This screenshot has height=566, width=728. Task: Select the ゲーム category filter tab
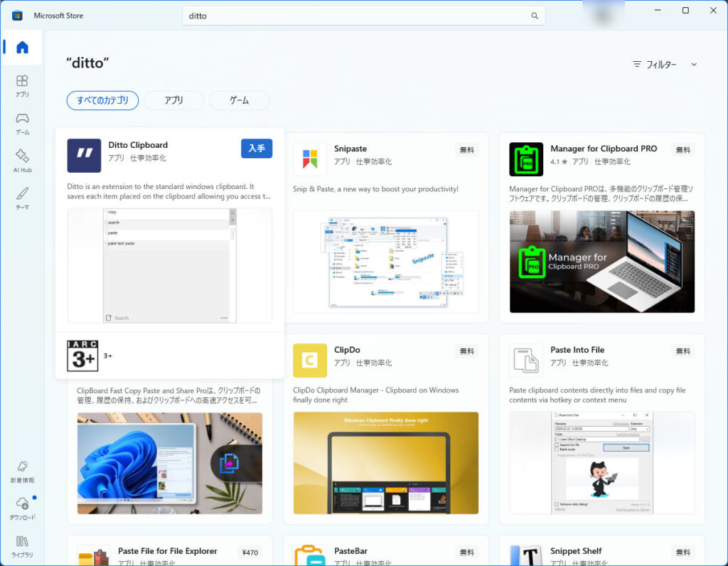coord(239,100)
